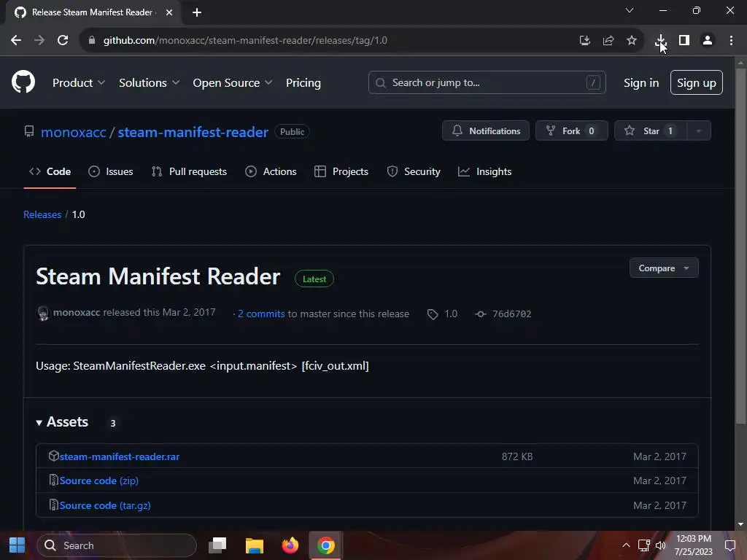This screenshot has width=747, height=560.
Task: Open Chrome three-dot menu
Action: (x=731, y=41)
